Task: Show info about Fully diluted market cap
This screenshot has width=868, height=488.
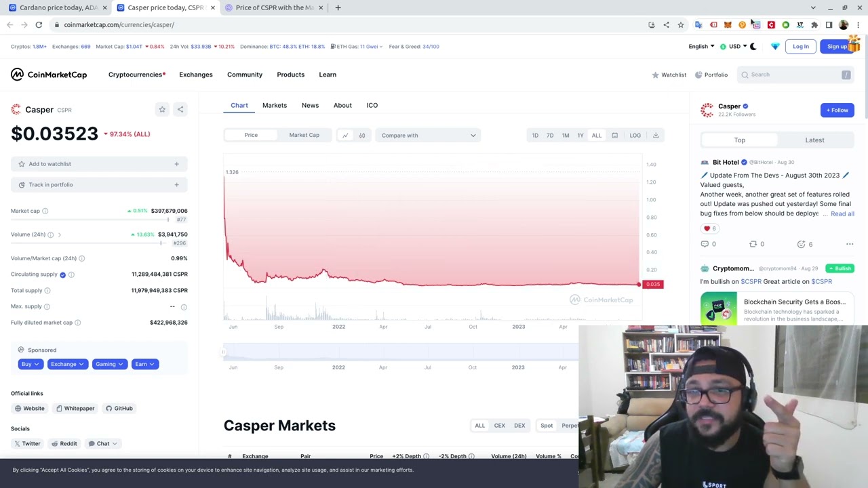Action: (77, 323)
